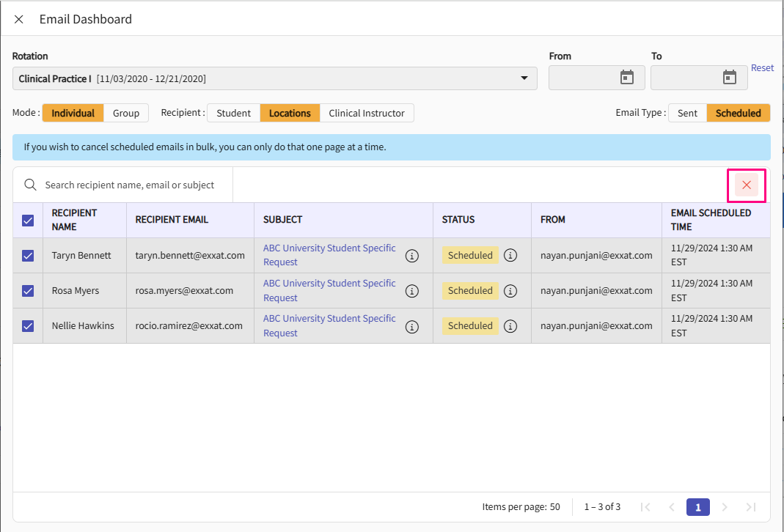This screenshot has width=784, height=532.
Task: Uncheck Taryn Bennett's row checkbox
Action: click(28, 256)
